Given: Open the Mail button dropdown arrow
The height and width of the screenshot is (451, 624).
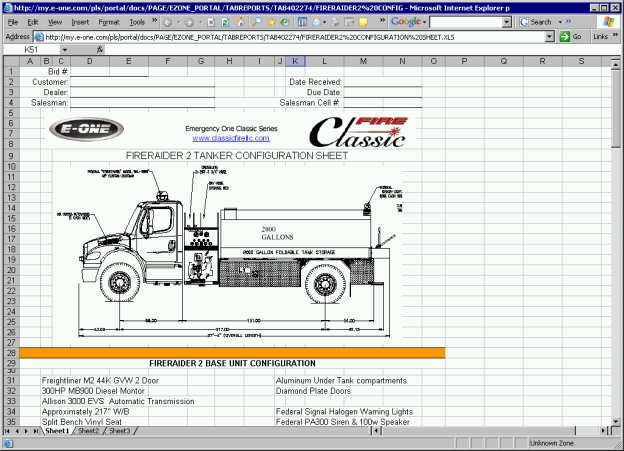Looking at the screenshot, I should coord(325,22).
